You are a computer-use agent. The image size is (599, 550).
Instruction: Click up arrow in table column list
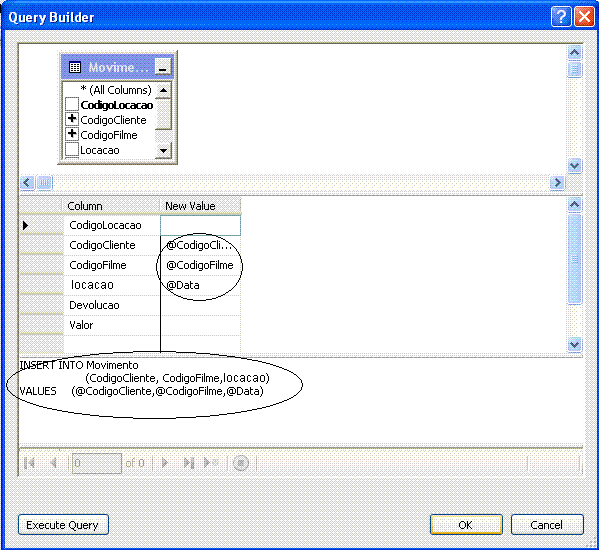pyautogui.click(x=164, y=90)
